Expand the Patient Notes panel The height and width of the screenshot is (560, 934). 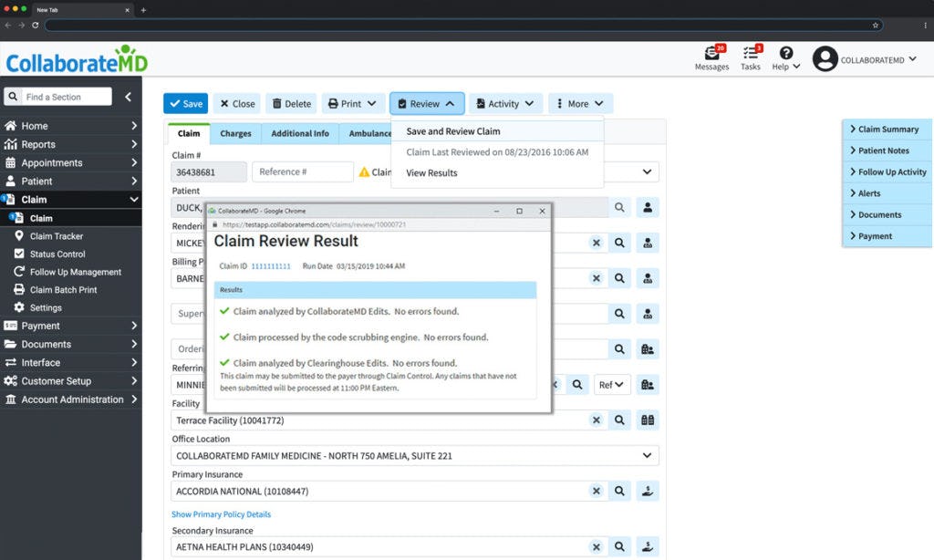[887, 150]
